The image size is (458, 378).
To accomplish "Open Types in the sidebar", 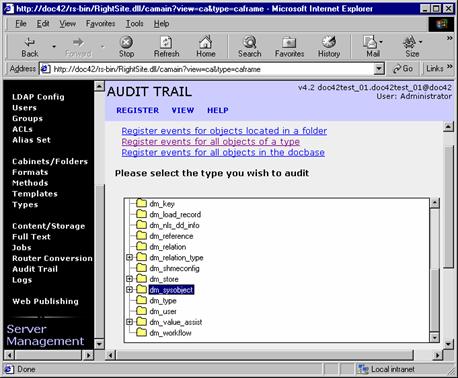I will (25, 204).
